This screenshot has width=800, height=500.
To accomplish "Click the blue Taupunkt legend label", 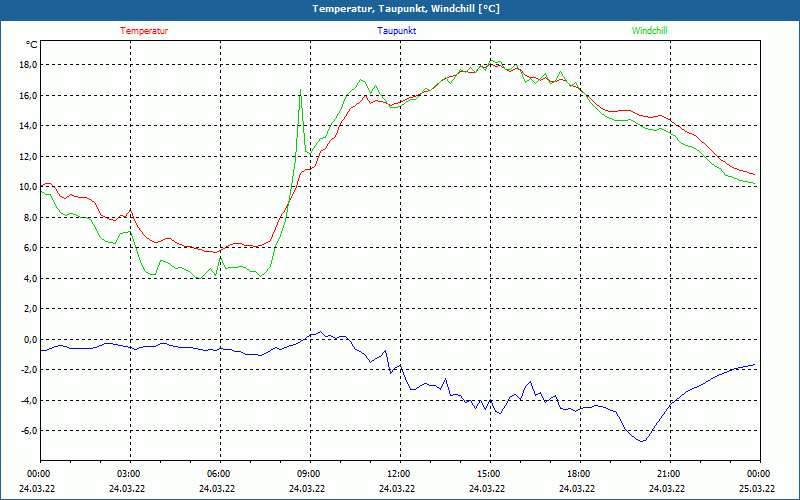I will (396, 31).
